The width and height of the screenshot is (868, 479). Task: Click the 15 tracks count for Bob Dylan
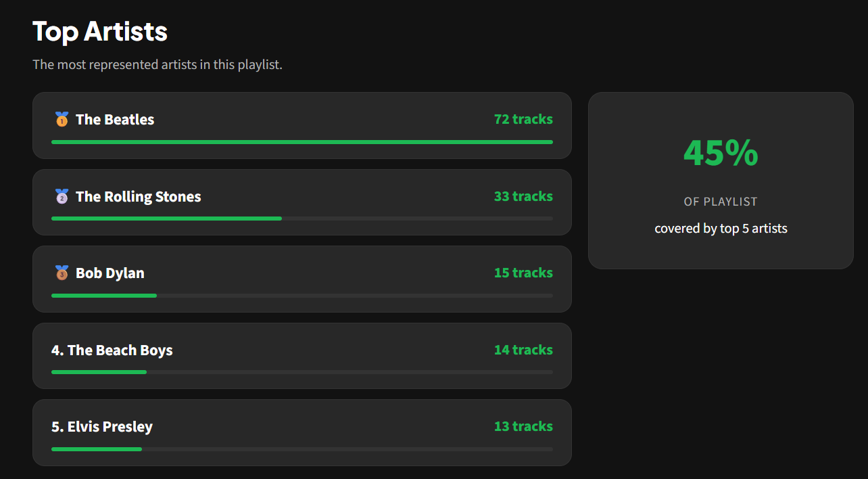pyautogui.click(x=523, y=273)
